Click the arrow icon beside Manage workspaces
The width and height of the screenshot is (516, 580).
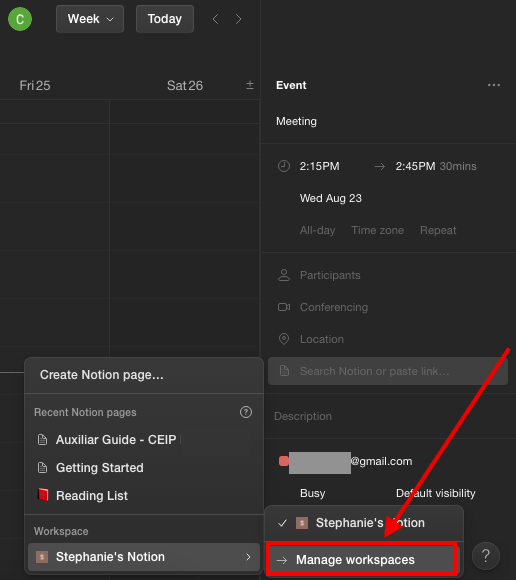282,560
